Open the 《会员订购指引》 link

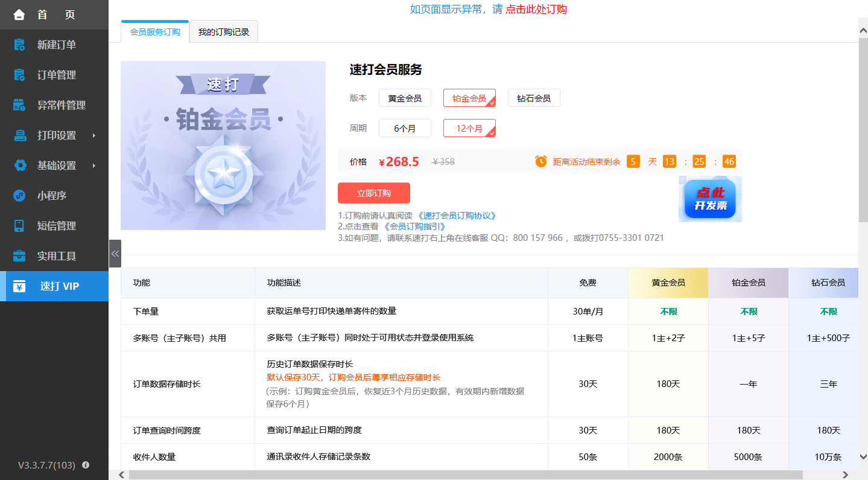coord(414,226)
